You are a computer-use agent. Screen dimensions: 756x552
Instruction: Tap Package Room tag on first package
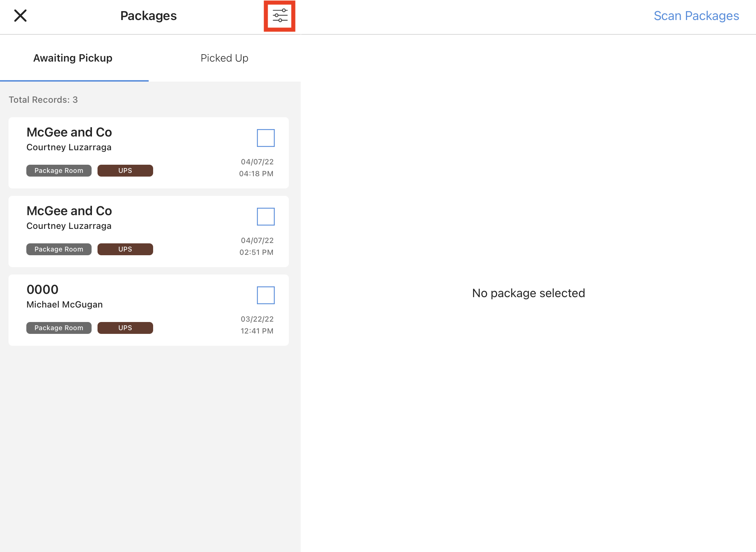coord(59,171)
